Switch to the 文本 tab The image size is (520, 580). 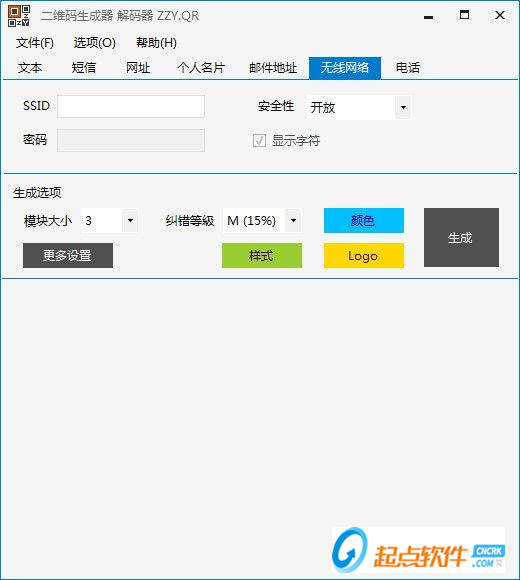[30, 68]
